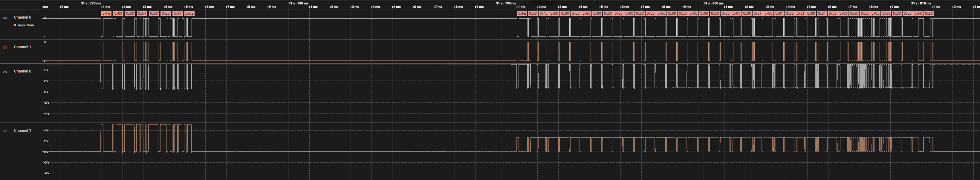The image size is (980, 180).
Task: Select the digital Channel 0 label
Action: pos(22,17)
